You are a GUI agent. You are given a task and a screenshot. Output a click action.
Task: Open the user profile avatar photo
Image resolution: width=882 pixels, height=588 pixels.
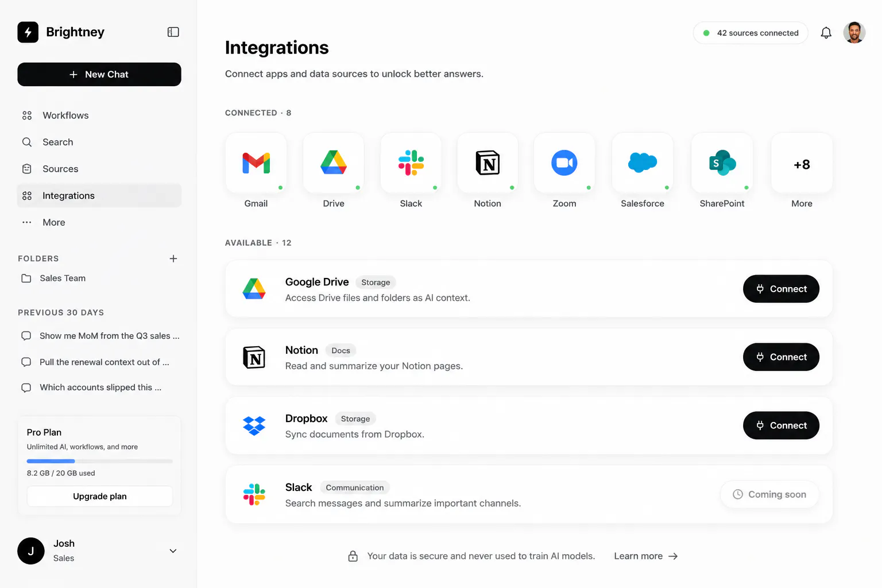coord(854,33)
